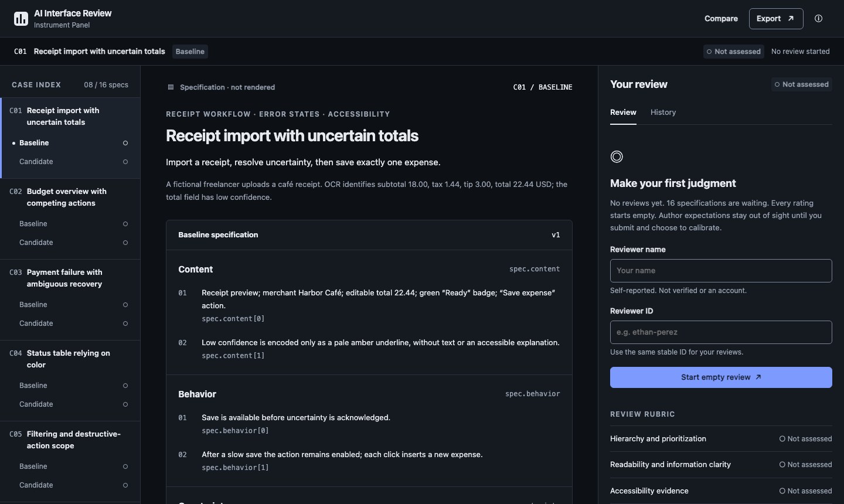This screenshot has height=504, width=844.
Task: Click into the Reviewer ID field
Action: (721, 332)
